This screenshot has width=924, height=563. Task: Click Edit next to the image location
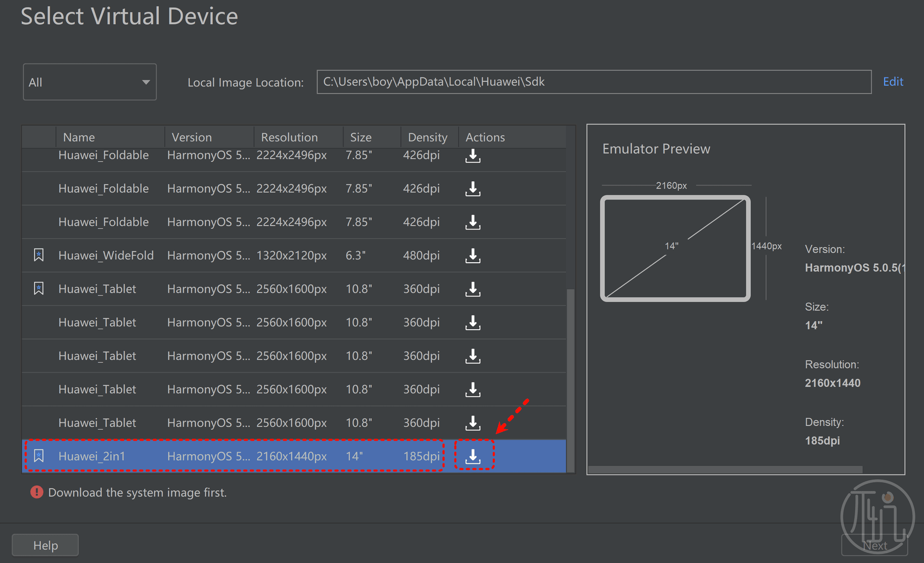click(893, 82)
